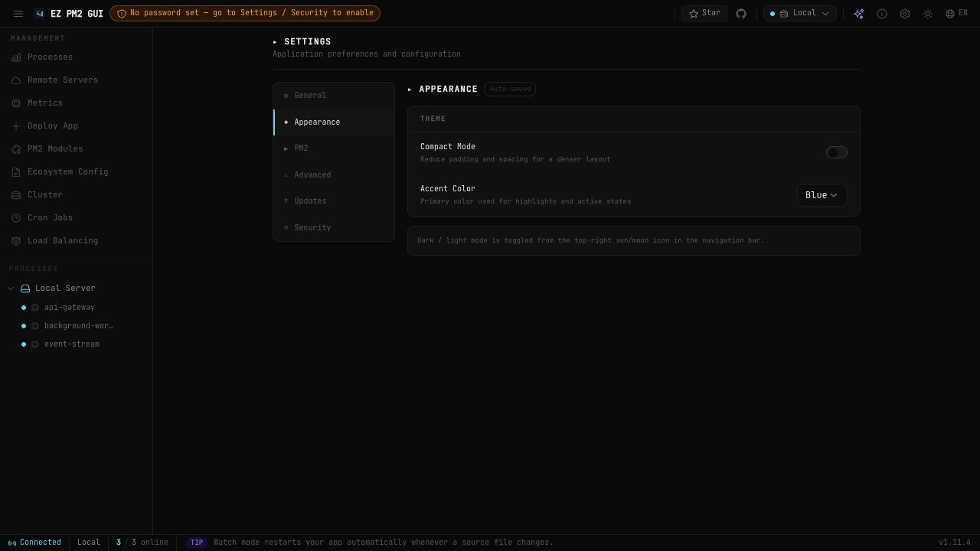Click the event-stream process type icon
Viewport: 980px width, 551px height.
(x=35, y=344)
